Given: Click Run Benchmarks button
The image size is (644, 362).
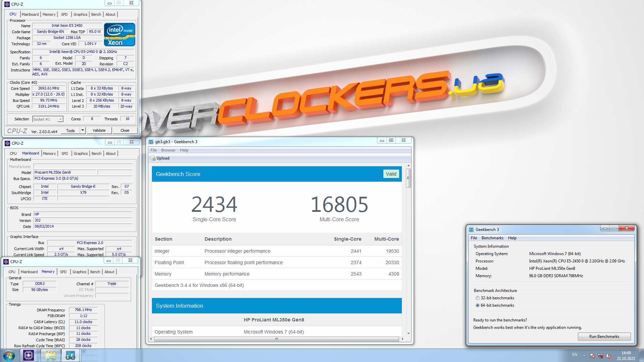Looking at the screenshot, I should point(604,337).
